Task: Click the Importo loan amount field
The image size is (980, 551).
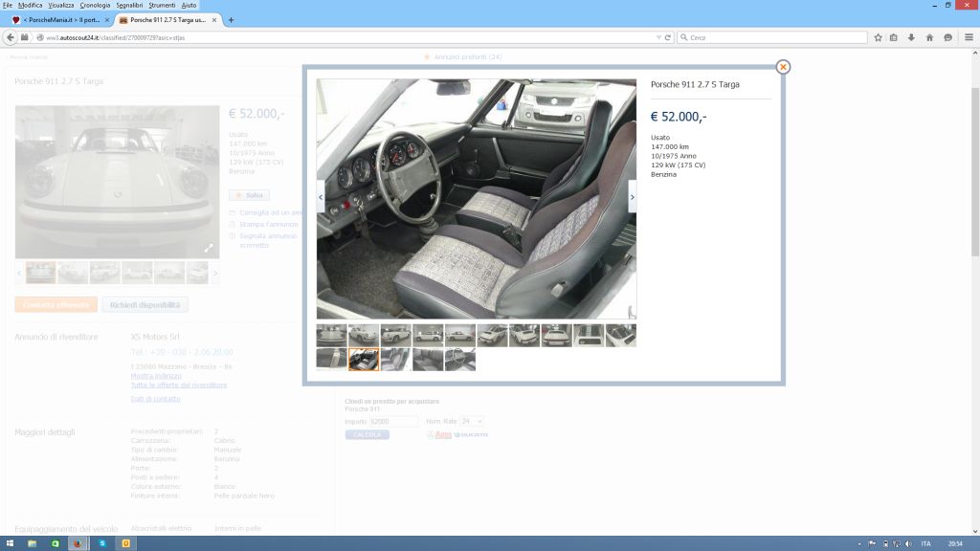Action: pyautogui.click(x=393, y=422)
